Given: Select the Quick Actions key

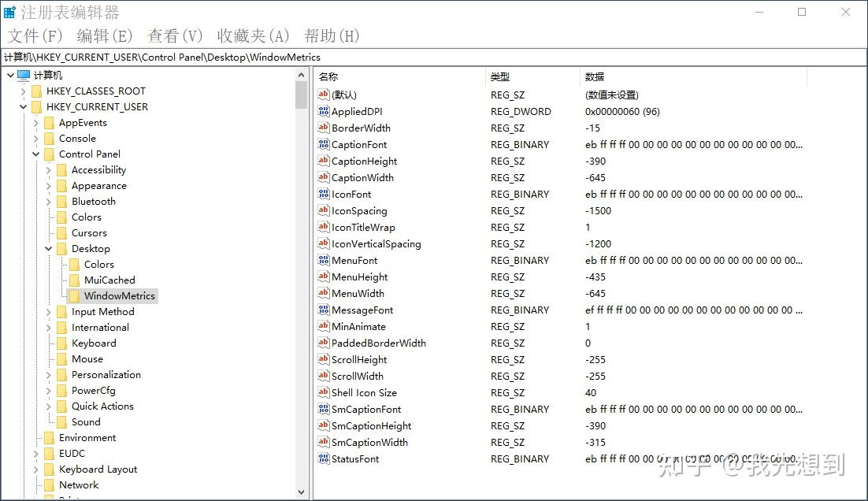Looking at the screenshot, I should [102, 406].
